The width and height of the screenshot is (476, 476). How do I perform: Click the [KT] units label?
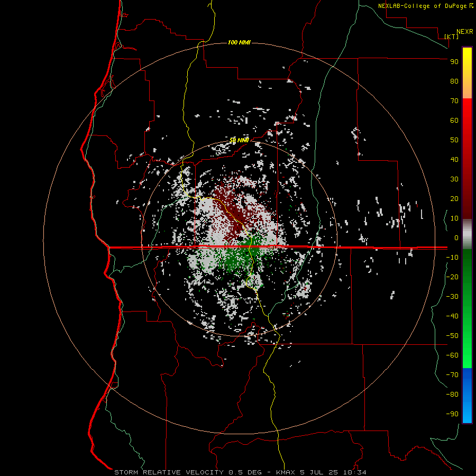coord(452,36)
